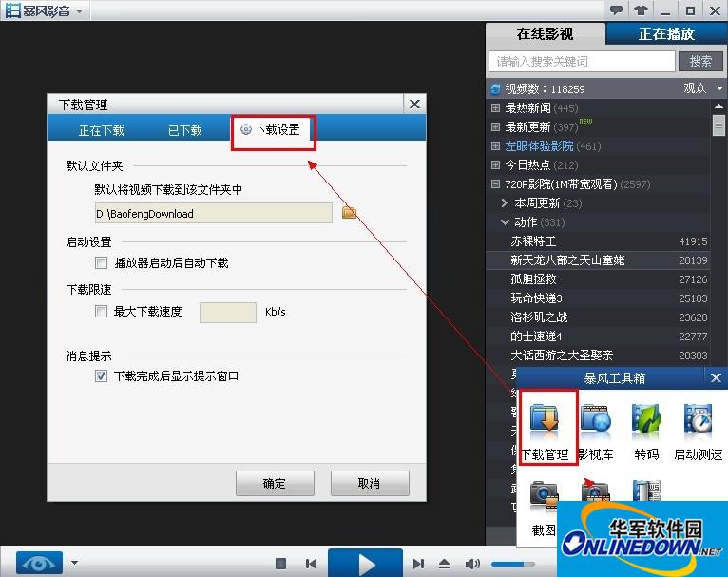Screen dimensions: 728x577
Task: Switch to the 在线影视 tab
Action: [546, 34]
